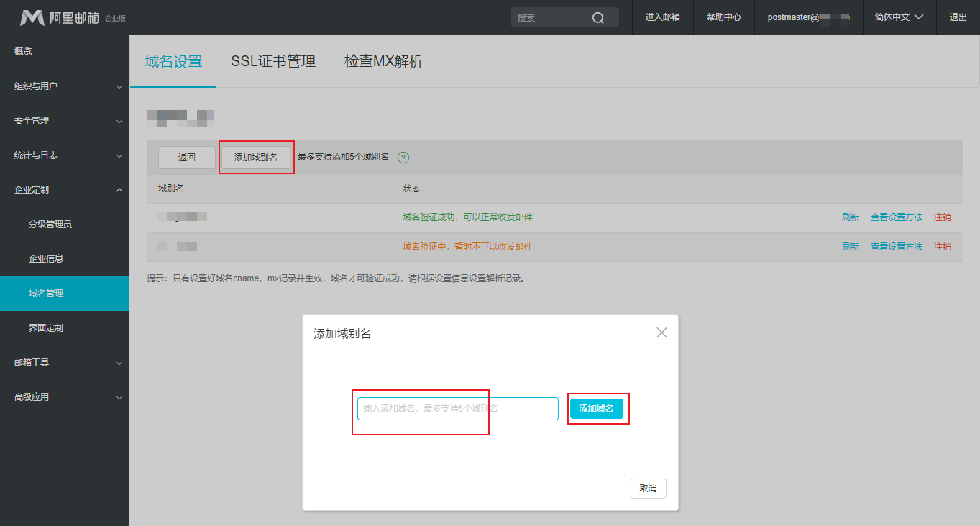Click the 返回 button
Screen dimensions: 980x526
coord(186,158)
